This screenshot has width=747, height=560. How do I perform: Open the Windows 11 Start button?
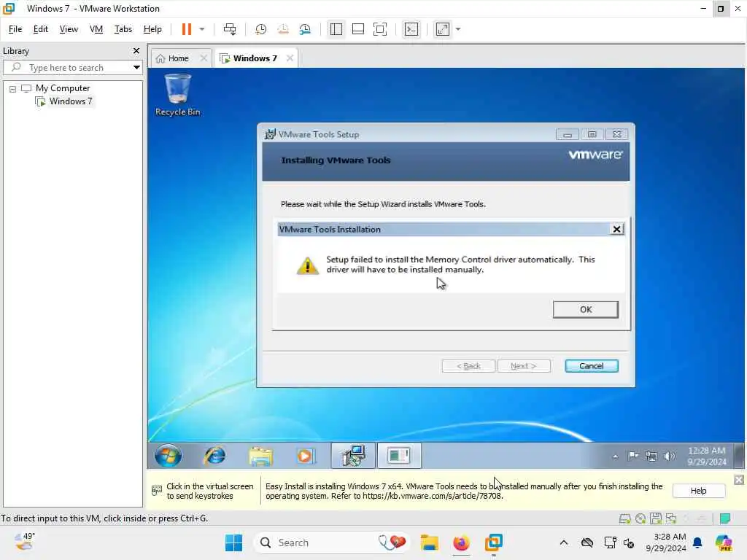tap(233, 542)
